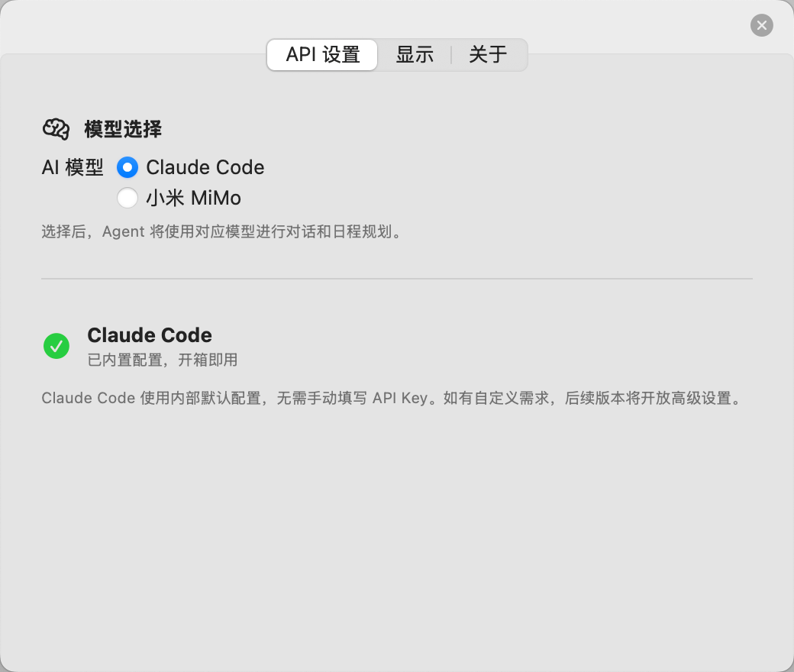Click the description about 无需手动填写 API Key

[x=392, y=398]
